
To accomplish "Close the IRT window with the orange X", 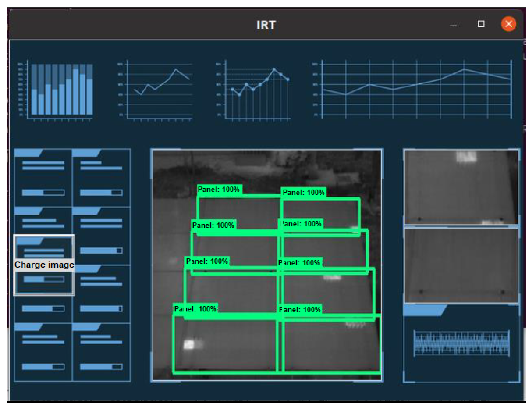I will coord(508,24).
